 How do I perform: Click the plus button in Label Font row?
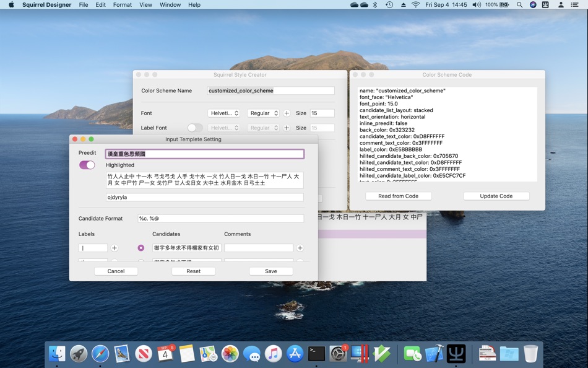point(287,128)
